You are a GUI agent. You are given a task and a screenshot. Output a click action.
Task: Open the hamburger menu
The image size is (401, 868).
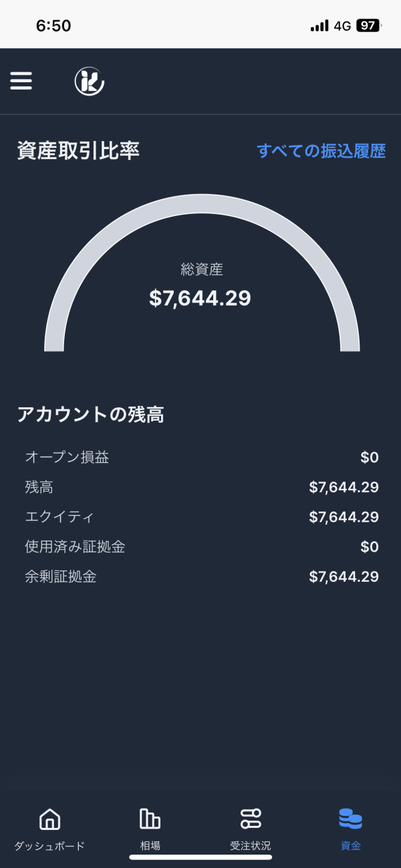coord(21,81)
